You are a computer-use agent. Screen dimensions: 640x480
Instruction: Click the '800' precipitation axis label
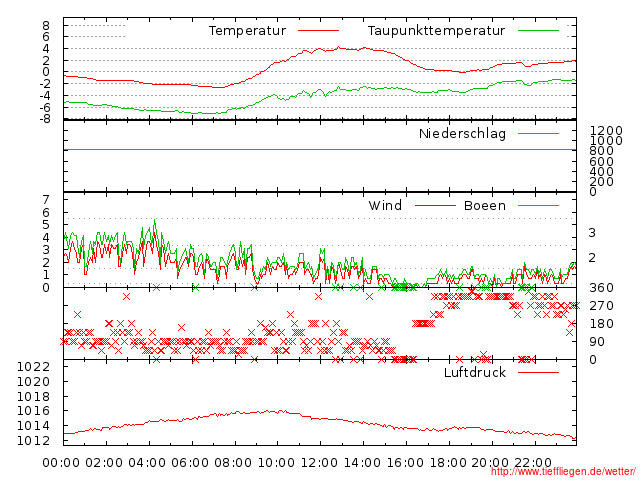pos(602,151)
